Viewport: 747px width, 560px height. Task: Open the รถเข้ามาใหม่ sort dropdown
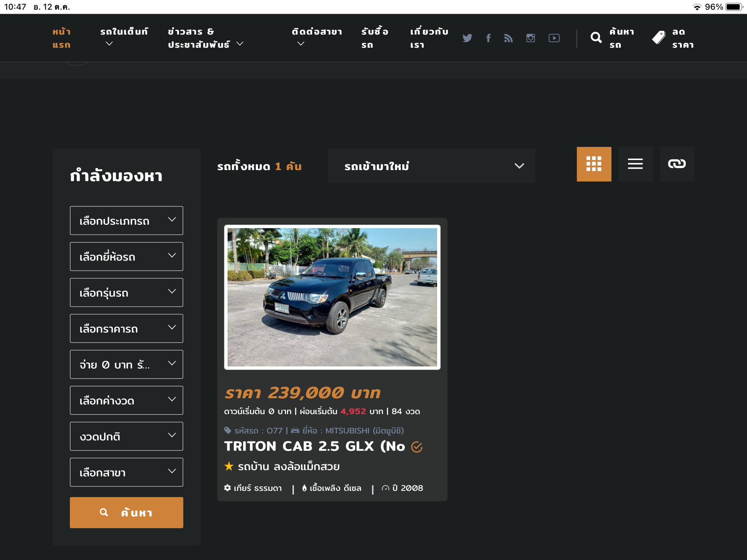(431, 166)
